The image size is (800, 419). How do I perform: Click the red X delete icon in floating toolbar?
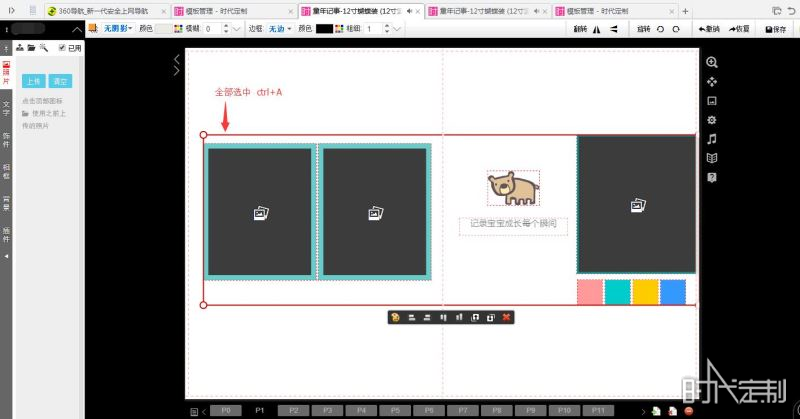(506, 317)
